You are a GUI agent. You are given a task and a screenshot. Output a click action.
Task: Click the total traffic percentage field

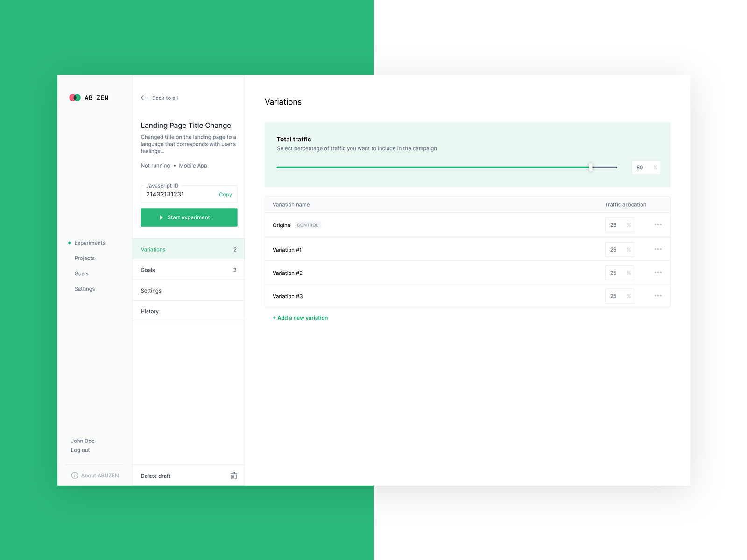click(642, 168)
